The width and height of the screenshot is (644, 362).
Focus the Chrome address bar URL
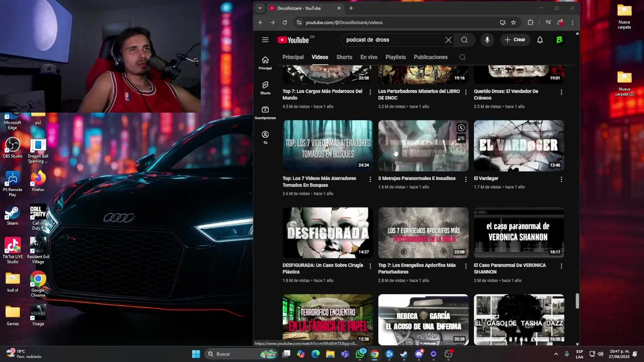tap(344, 23)
